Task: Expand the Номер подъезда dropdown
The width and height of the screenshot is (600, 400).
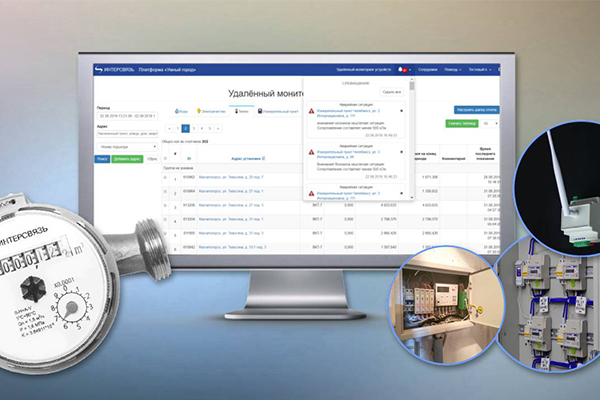Action: [125, 147]
